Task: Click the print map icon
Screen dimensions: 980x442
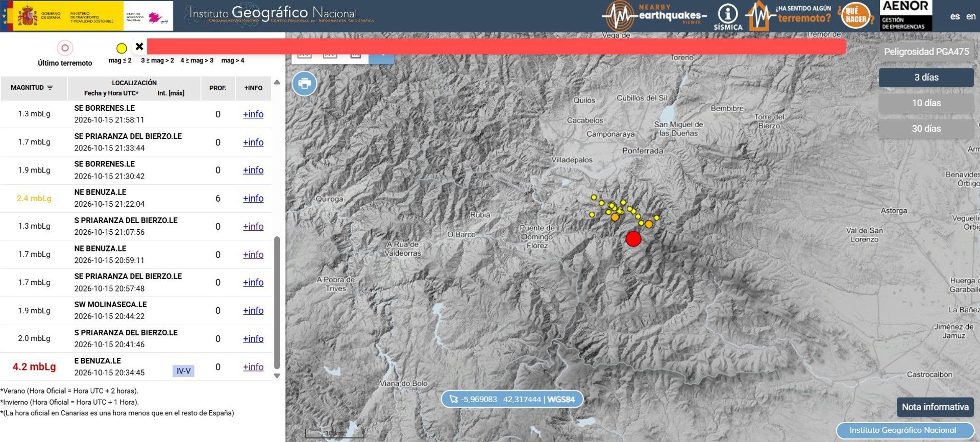Action: point(304,83)
